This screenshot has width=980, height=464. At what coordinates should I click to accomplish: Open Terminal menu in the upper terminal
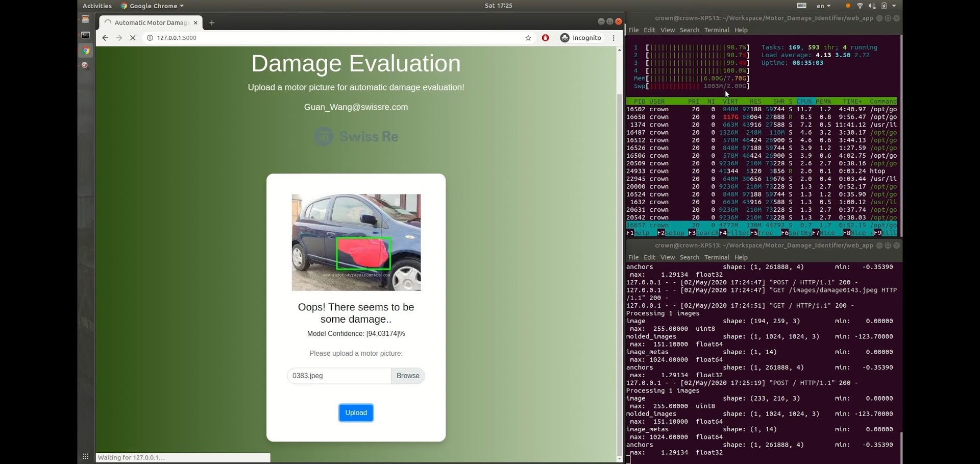[717, 30]
